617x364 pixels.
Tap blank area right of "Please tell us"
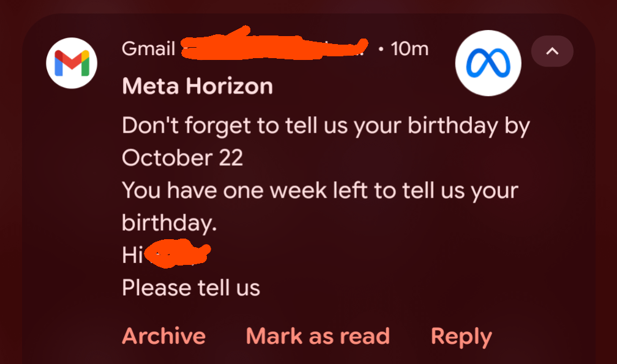point(416,287)
